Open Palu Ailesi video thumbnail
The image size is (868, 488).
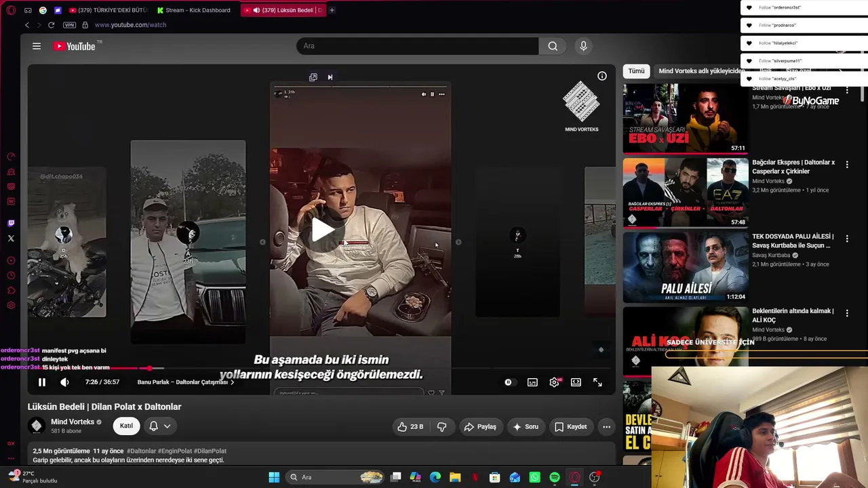686,268
